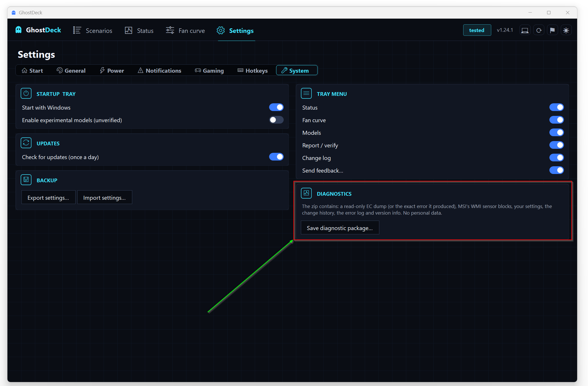The width and height of the screenshot is (588, 386).
Task: Switch to the Start settings subtab
Action: coord(32,70)
